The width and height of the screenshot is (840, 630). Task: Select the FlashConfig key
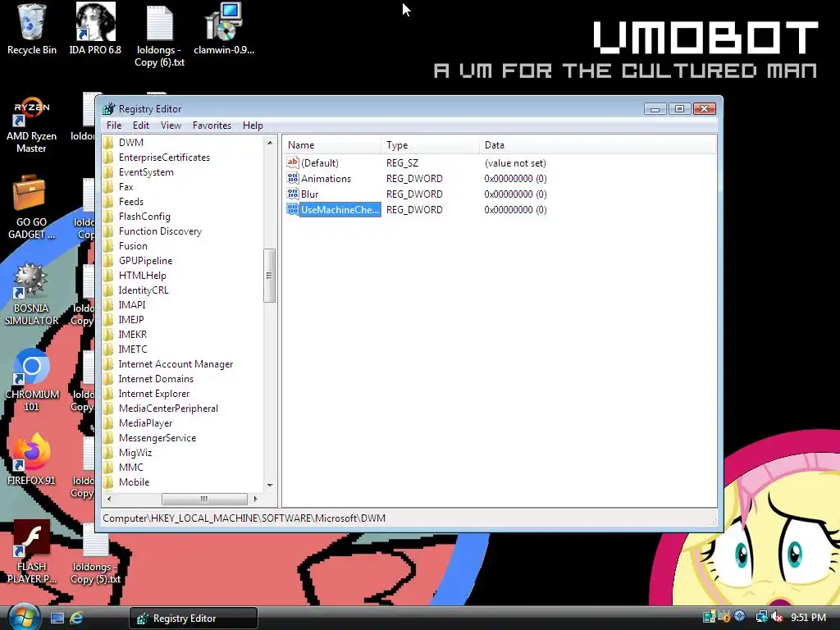pos(144,217)
